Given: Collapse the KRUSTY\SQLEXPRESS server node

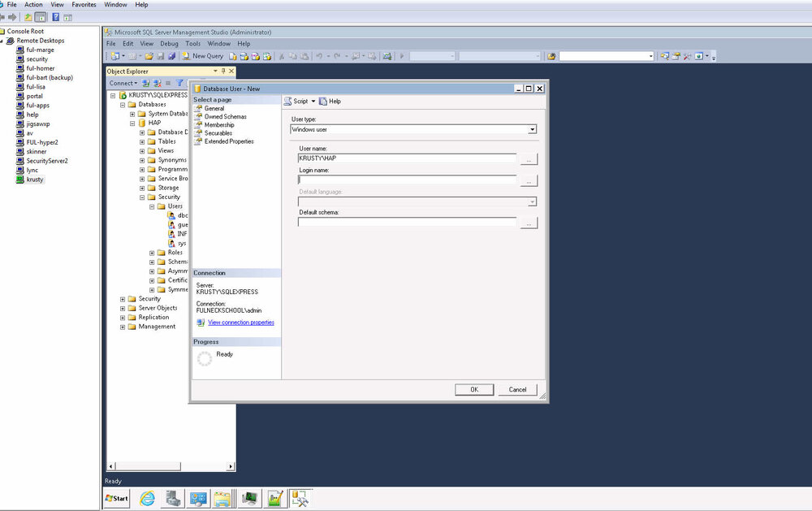Looking at the screenshot, I should click(x=113, y=95).
